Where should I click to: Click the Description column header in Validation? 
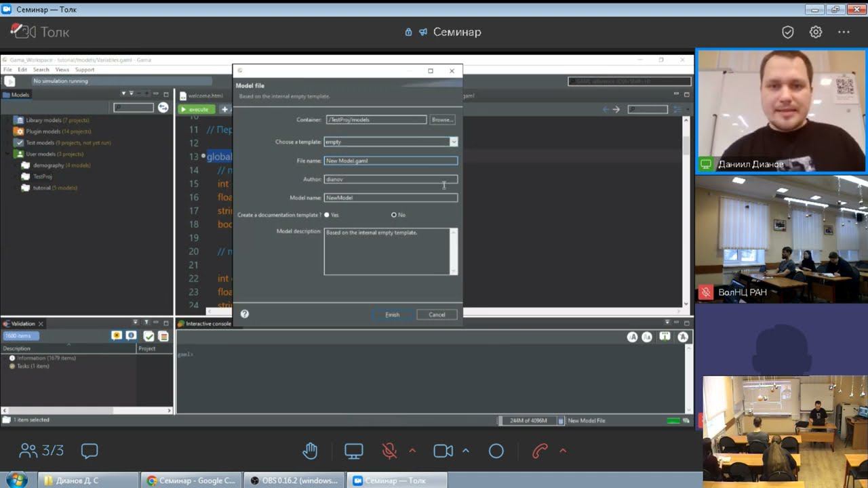coord(68,348)
